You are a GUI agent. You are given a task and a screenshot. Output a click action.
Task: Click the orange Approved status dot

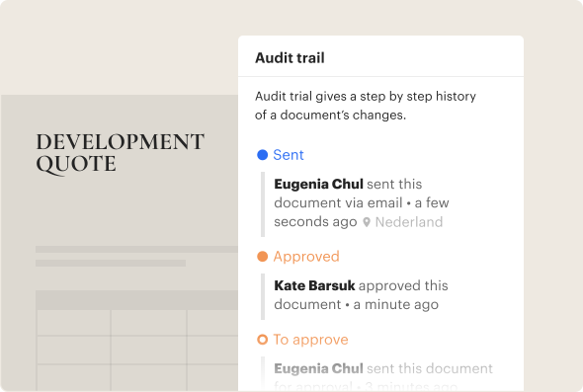(263, 257)
